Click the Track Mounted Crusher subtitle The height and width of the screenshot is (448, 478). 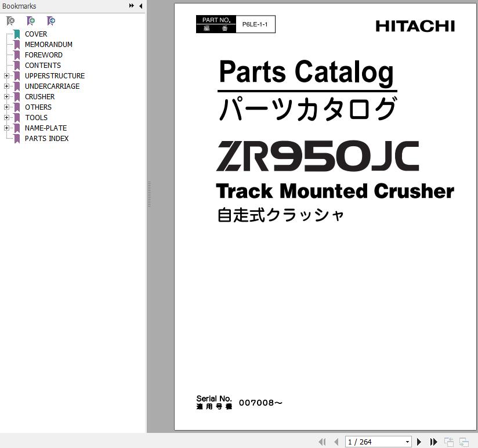[335, 191]
